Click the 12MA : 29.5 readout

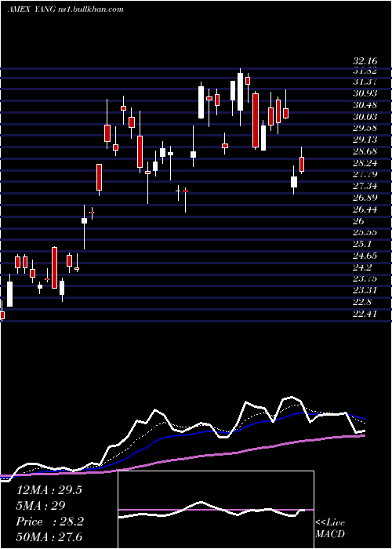49,490
